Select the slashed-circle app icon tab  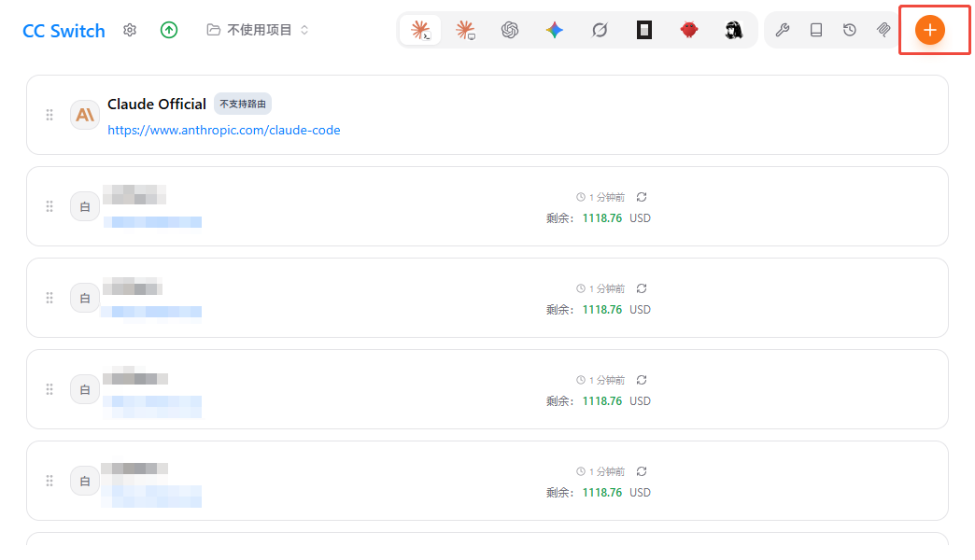tap(600, 30)
